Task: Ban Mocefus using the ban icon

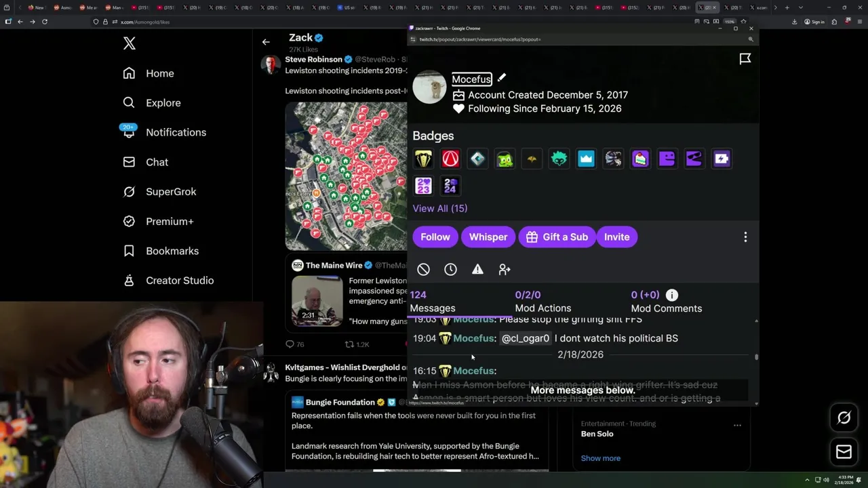Action: tap(423, 270)
